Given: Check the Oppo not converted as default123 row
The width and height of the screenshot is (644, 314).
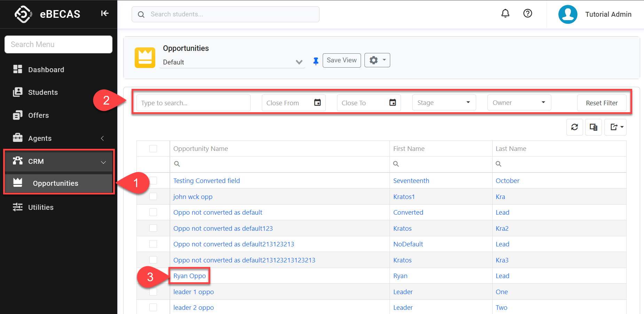Looking at the screenshot, I should click(x=153, y=228).
